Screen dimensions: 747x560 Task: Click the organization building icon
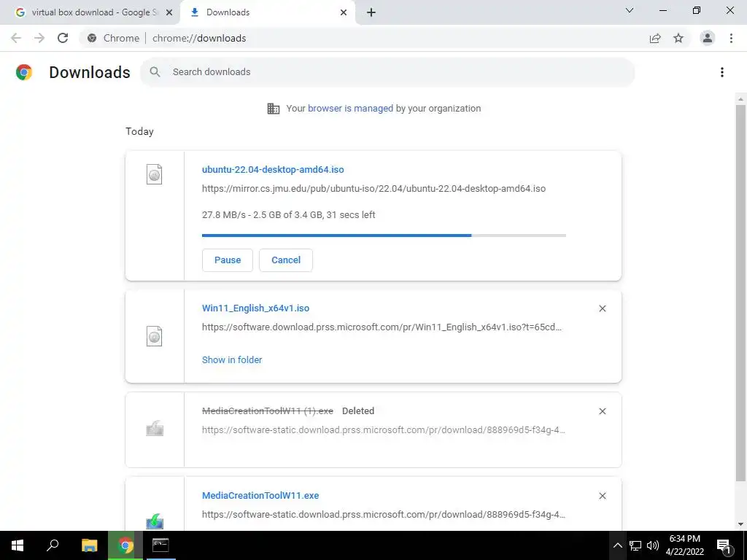[274, 109]
